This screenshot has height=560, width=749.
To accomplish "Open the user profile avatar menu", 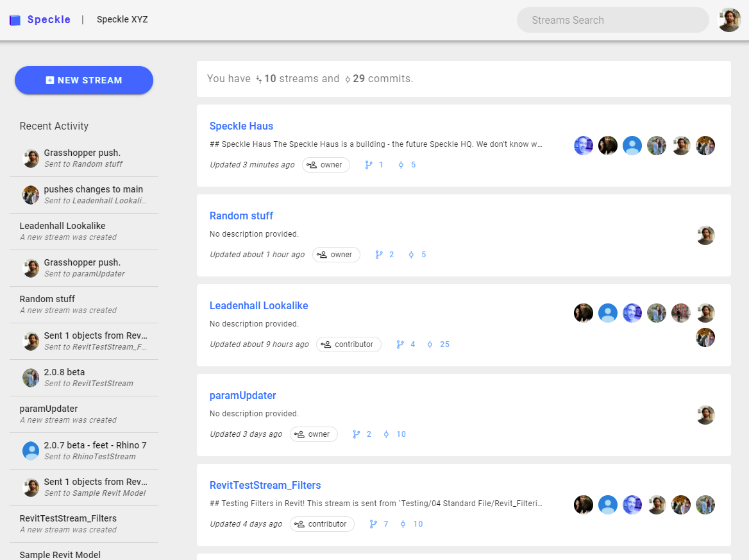I will pyautogui.click(x=729, y=20).
